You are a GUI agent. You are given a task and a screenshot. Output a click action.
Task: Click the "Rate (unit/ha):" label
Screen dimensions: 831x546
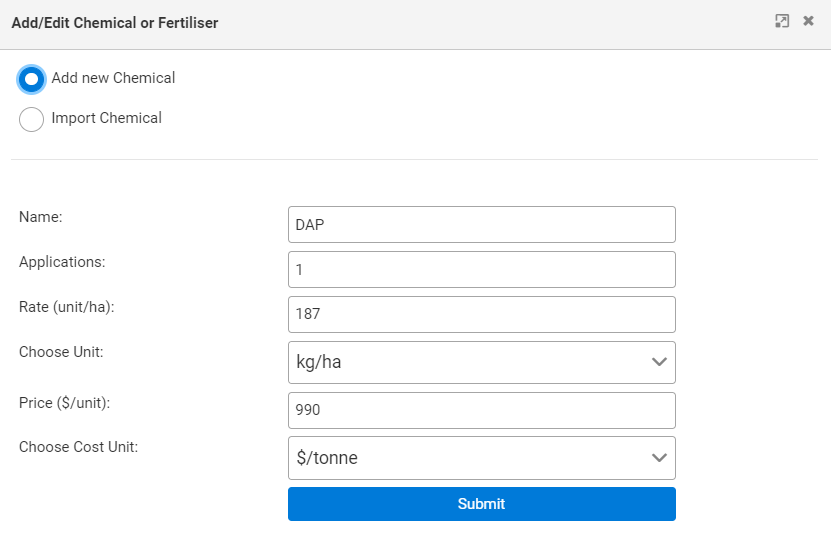click(x=67, y=307)
